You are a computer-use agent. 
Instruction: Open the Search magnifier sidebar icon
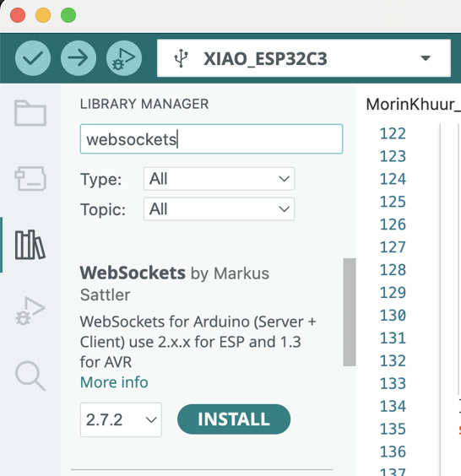(x=30, y=376)
